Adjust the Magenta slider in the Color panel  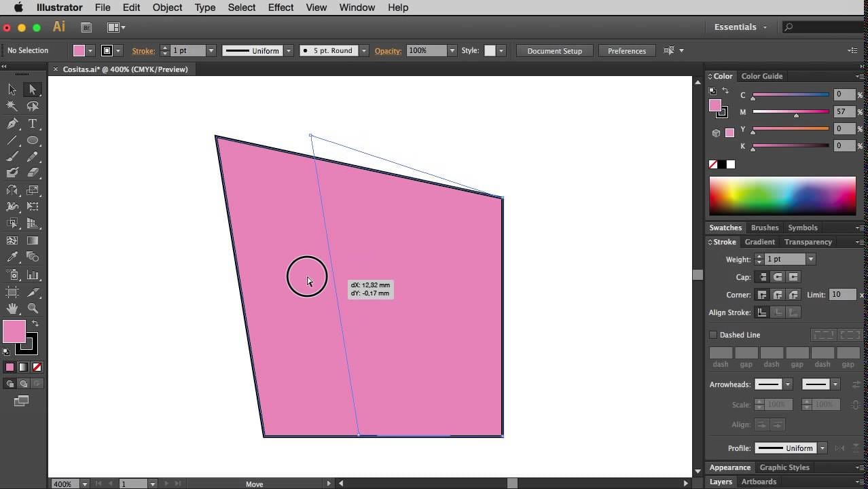(791, 112)
